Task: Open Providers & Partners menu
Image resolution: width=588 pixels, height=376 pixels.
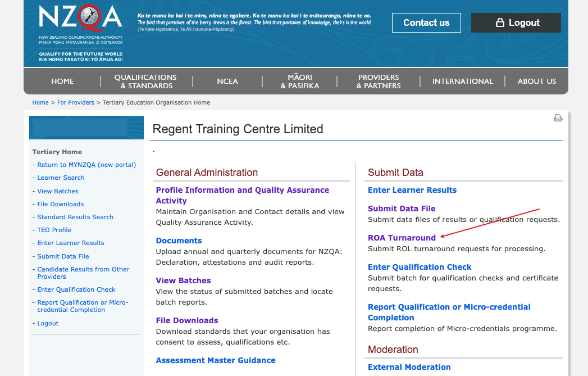Action: tap(379, 81)
